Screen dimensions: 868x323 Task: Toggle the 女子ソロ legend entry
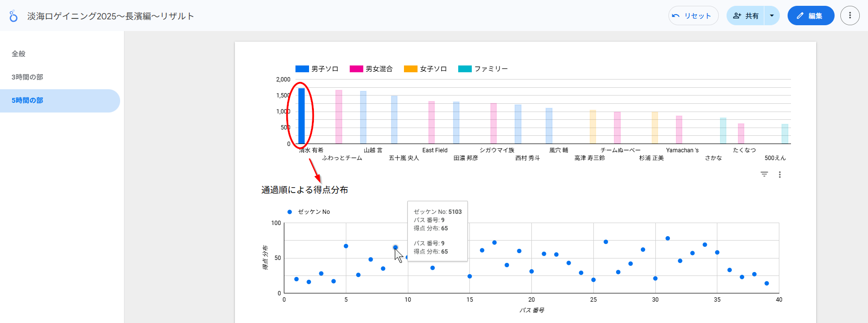(x=426, y=69)
